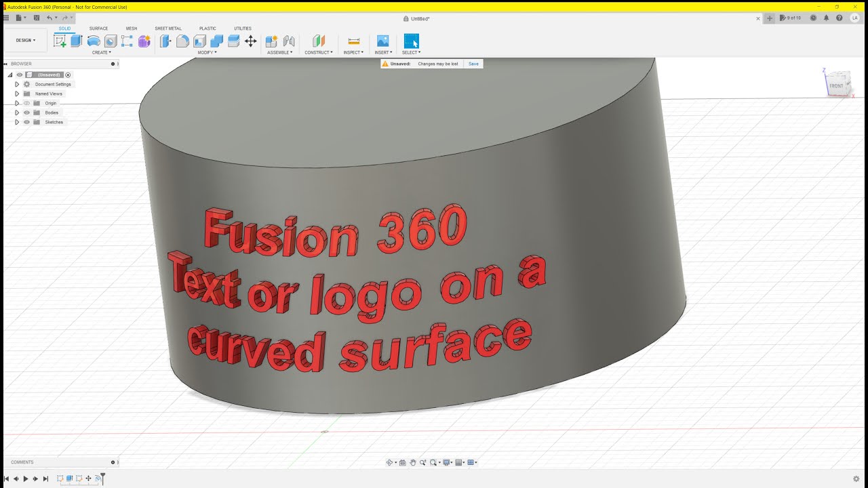Pick the Hole tool

pyautogui.click(x=111, y=41)
